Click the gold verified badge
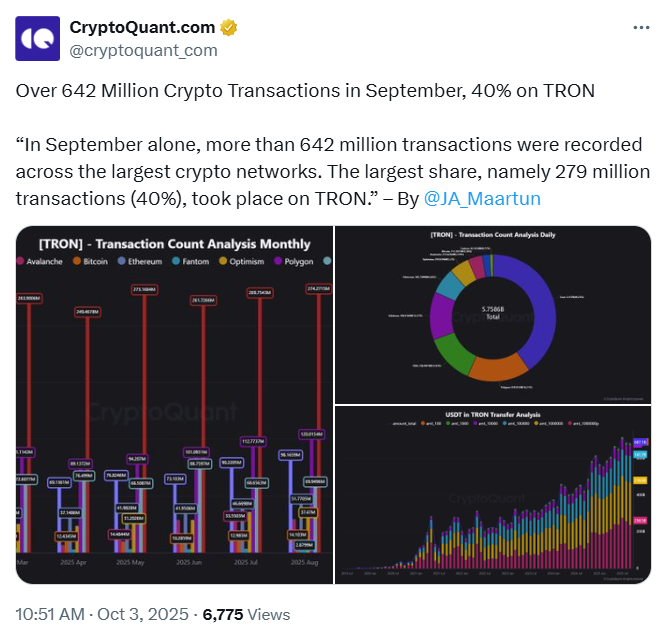The width and height of the screenshot is (664, 631). [228, 27]
